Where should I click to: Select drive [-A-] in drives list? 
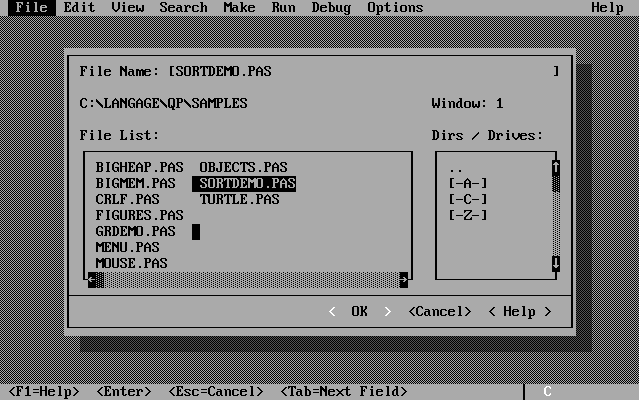coord(468,183)
